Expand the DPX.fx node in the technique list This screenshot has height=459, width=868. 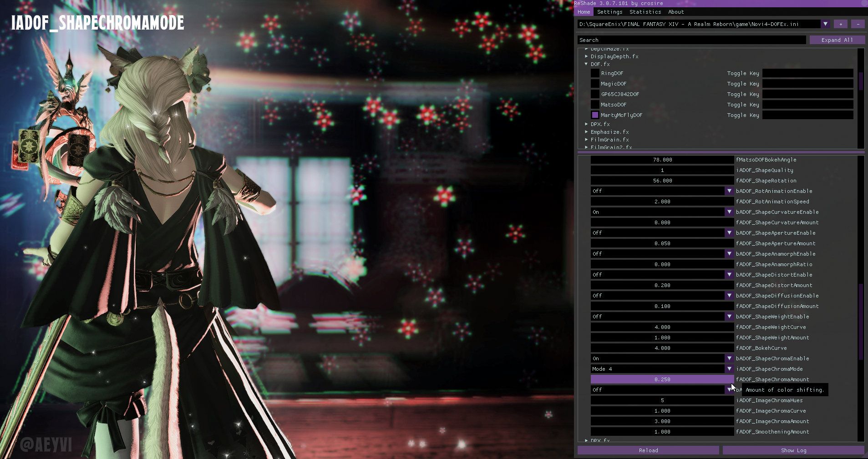tap(586, 124)
